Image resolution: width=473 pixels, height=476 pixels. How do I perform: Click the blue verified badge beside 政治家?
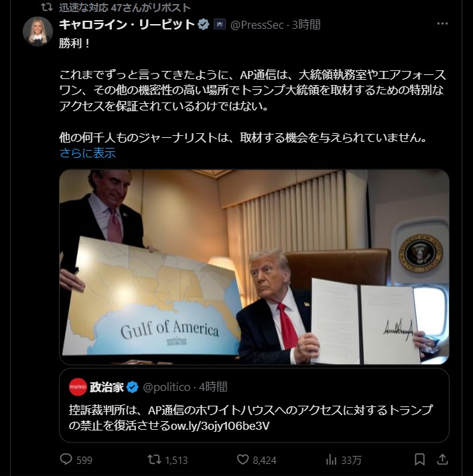click(132, 387)
